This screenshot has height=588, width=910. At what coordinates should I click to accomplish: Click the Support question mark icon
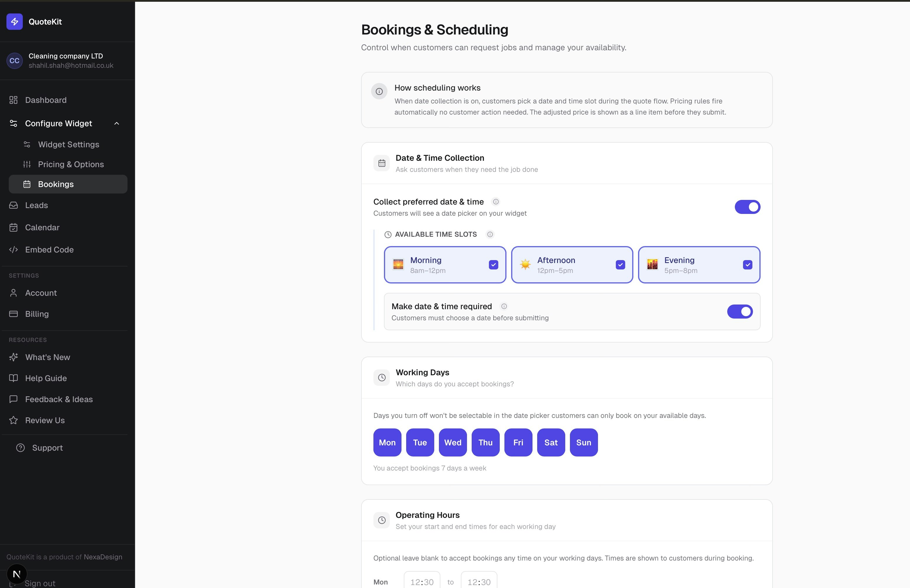(x=21, y=448)
